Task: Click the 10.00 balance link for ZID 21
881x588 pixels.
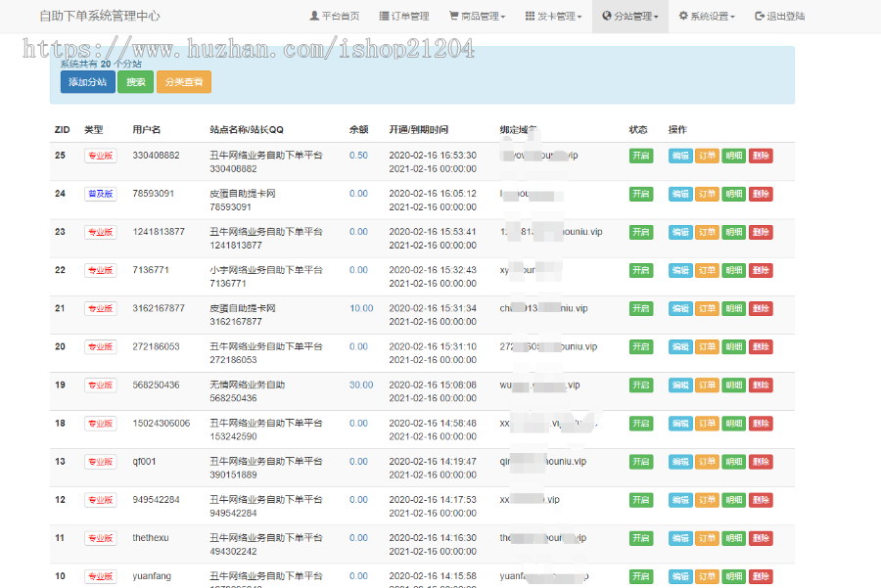Action: coord(360,308)
